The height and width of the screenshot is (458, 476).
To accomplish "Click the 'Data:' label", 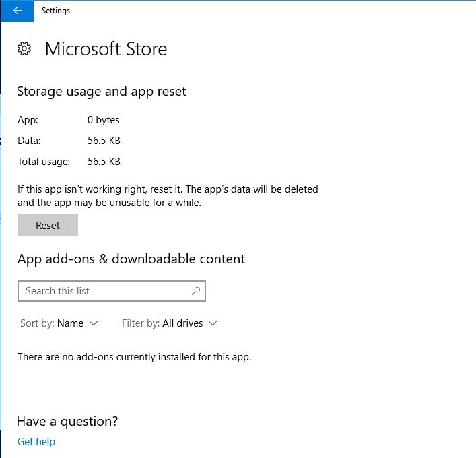I will (x=29, y=141).
